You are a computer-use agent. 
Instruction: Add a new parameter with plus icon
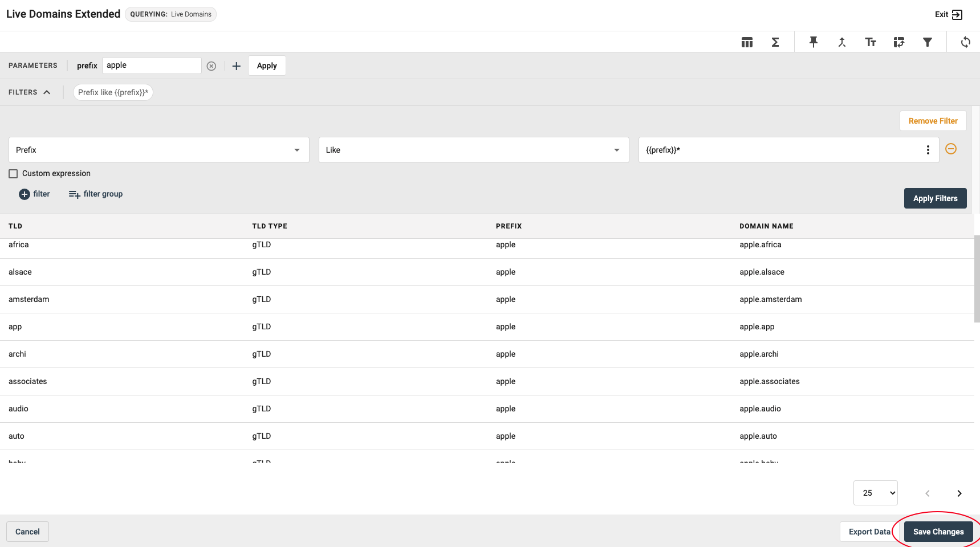tap(237, 66)
